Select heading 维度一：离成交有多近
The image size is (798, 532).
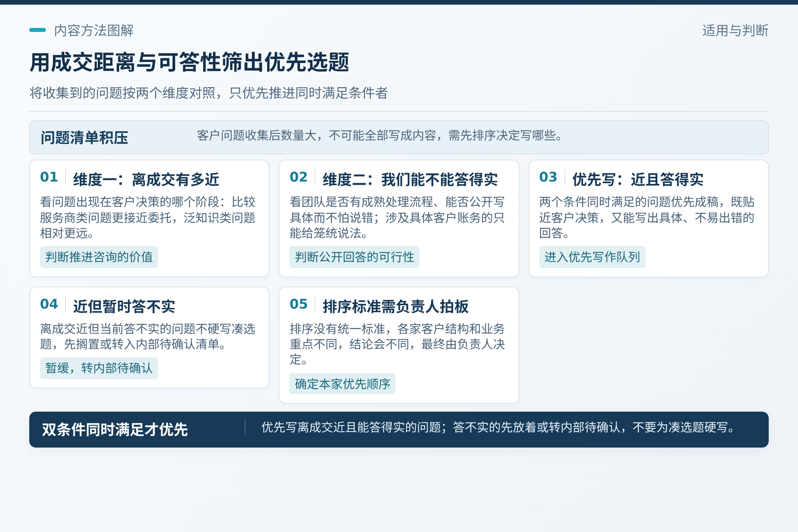coord(146,180)
